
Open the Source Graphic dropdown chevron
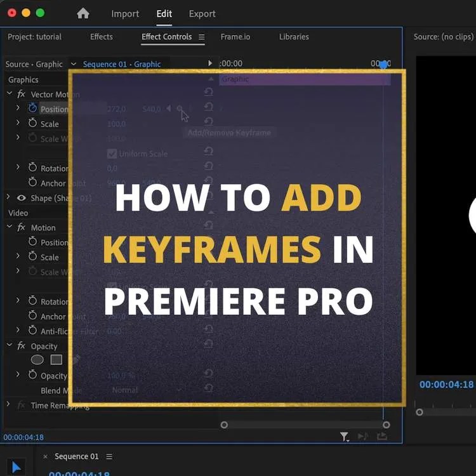74,63
